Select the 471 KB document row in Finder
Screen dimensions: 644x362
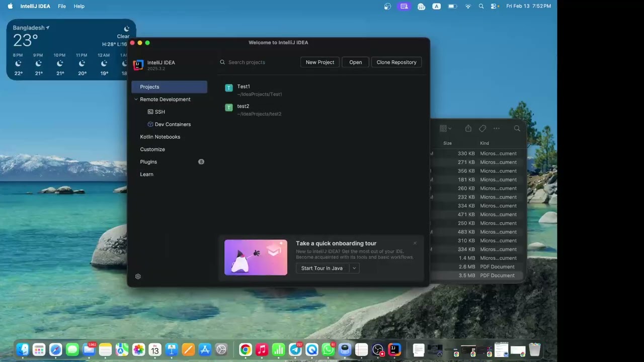tap(476, 215)
